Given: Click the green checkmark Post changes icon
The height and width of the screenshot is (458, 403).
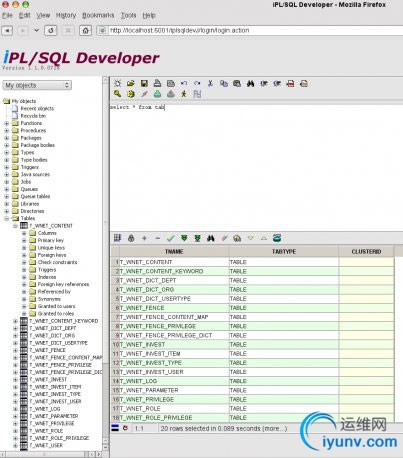Looking at the screenshot, I should tap(171, 238).
